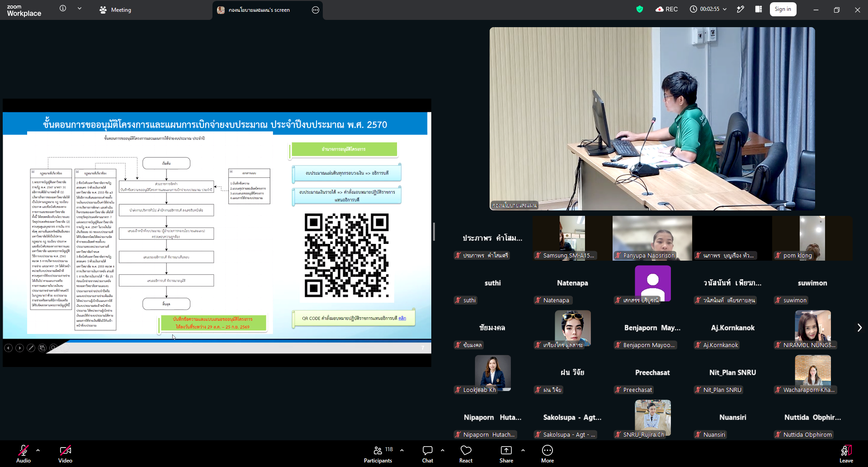Expand share options caret next to Share
868x467 pixels.
point(523,450)
